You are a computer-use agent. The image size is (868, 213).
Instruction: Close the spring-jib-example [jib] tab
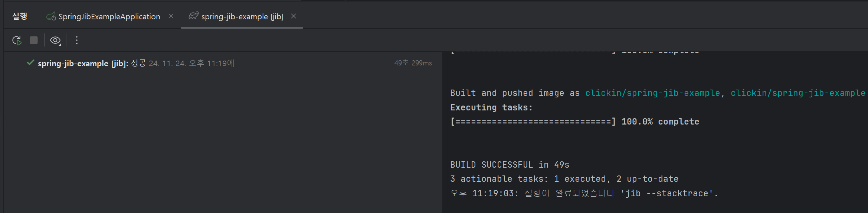294,16
